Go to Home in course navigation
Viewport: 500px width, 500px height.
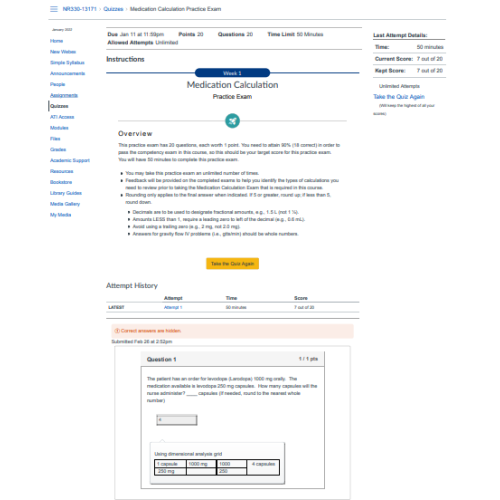click(56, 41)
